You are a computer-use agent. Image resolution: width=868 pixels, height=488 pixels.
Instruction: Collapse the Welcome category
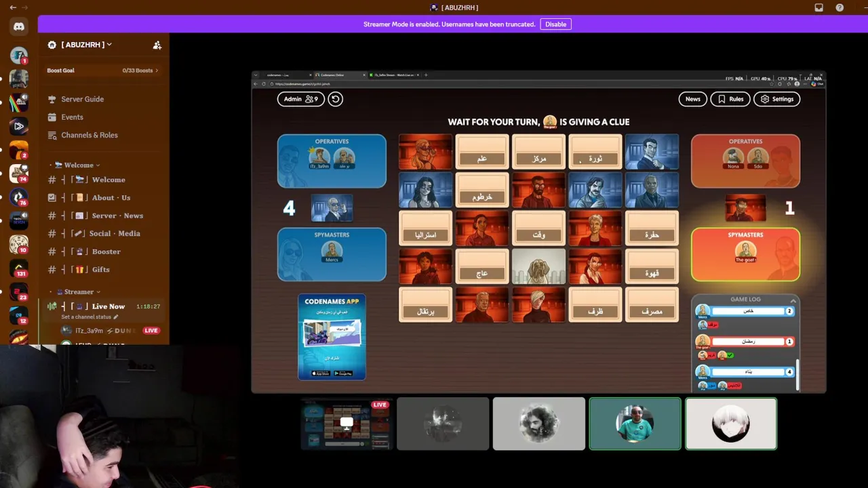point(77,165)
